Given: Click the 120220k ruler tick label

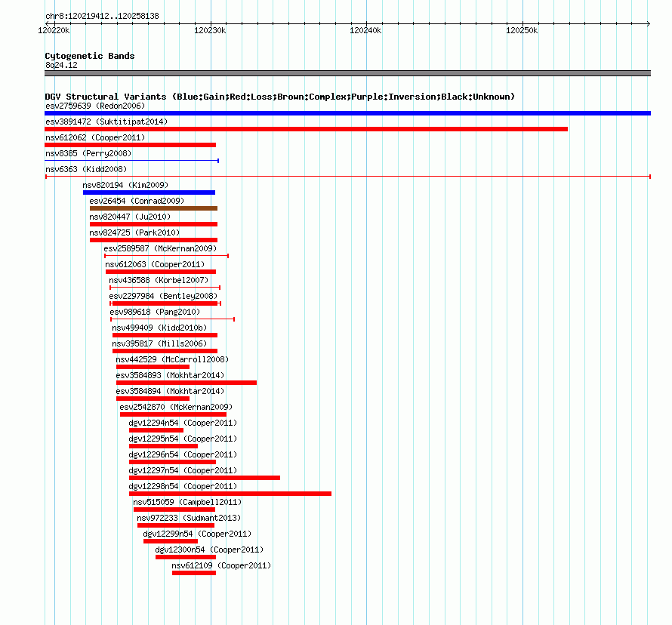Looking at the screenshot, I should (54, 30).
